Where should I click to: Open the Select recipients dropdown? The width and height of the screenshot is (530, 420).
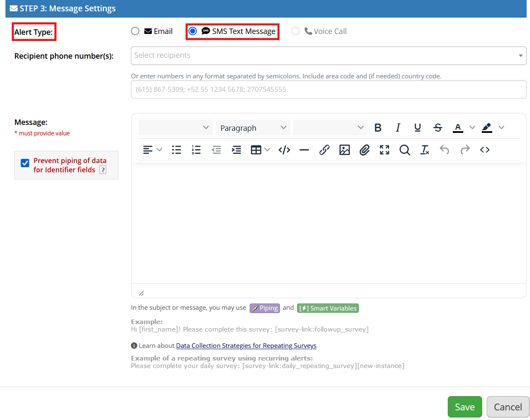329,56
